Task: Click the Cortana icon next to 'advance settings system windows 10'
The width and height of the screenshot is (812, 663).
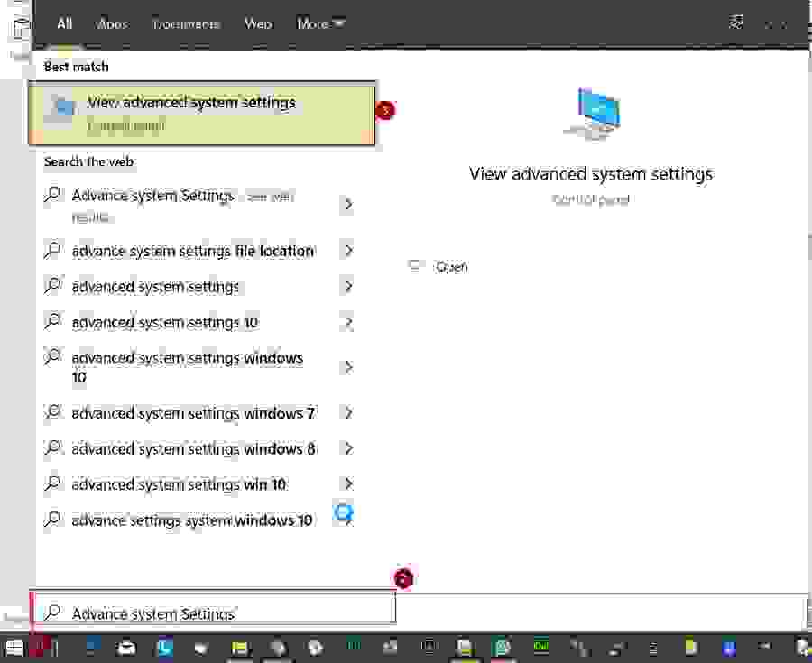Action: [x=344, y=513]
